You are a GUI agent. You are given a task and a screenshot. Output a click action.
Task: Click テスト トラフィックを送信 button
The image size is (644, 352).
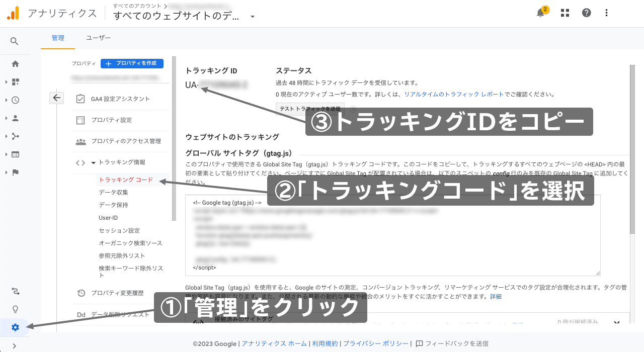(x=310, y=109)
